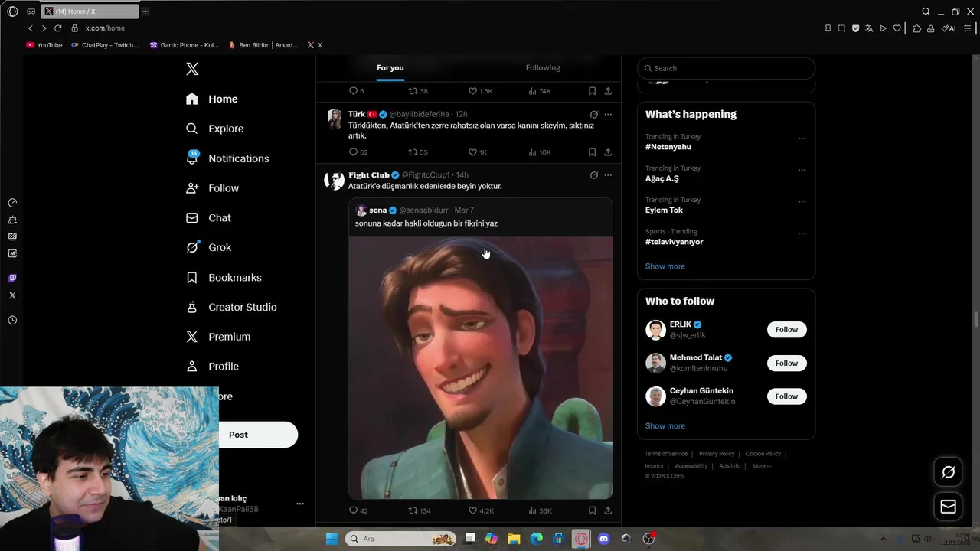Open the Gartic Phone bookmark
The width and height of the screenshot is (980, 551).
click(x=185, y=45)
